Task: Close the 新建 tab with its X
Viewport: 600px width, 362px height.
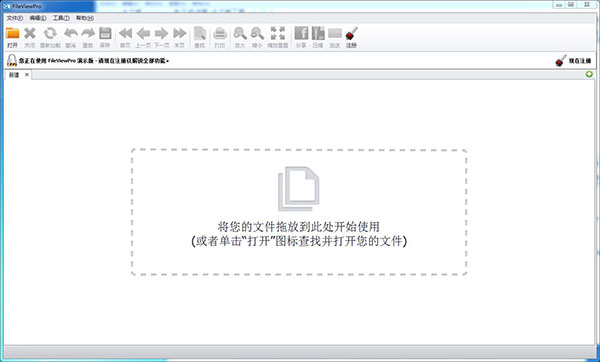Action: [x=27, y=75]
